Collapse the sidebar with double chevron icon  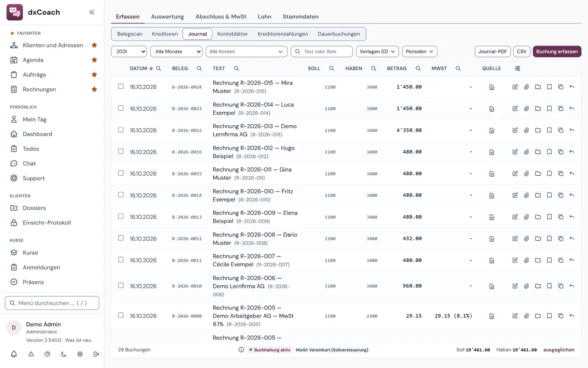click(x=92, y=12)
